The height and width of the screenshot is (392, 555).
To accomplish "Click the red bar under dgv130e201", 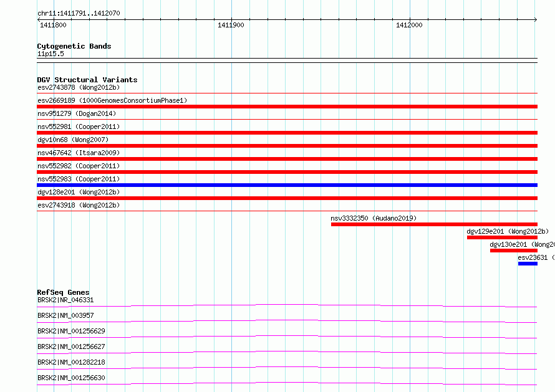I will pyautogui.click(x=514, y=251).
